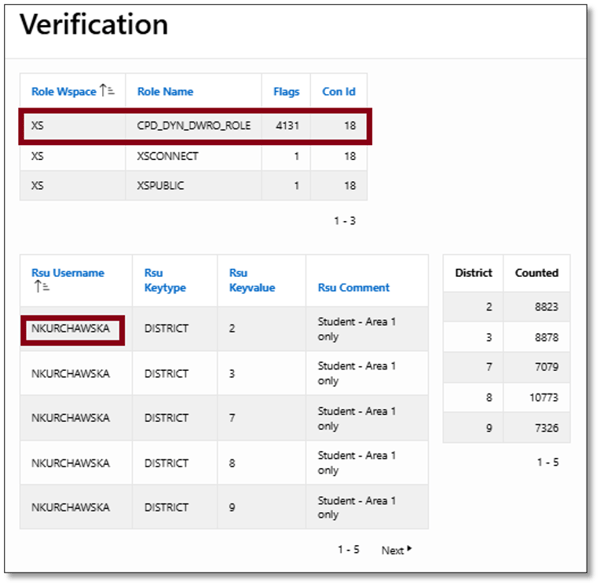The image size is (600, 585).
Task: Click the Flags value 4131
Action: [x=286, y=126]
